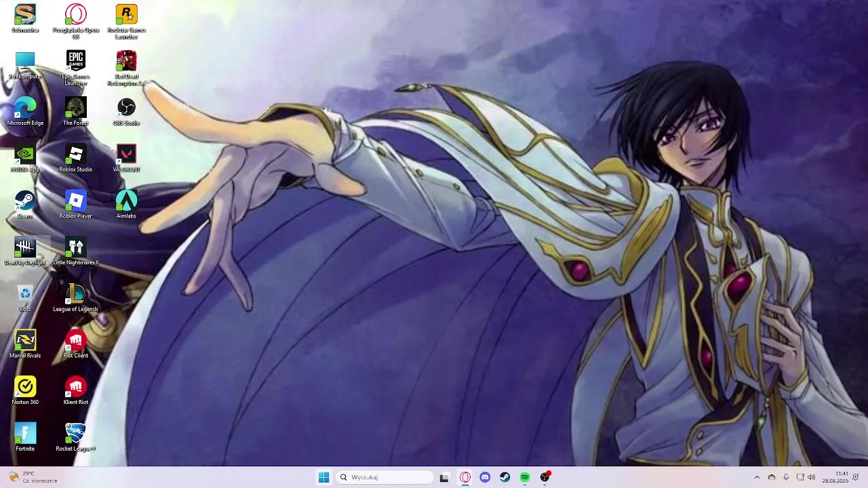Select the Kosz recycle bin icon
The width and height of the screenshot is (868, 488).
point(25,298)
